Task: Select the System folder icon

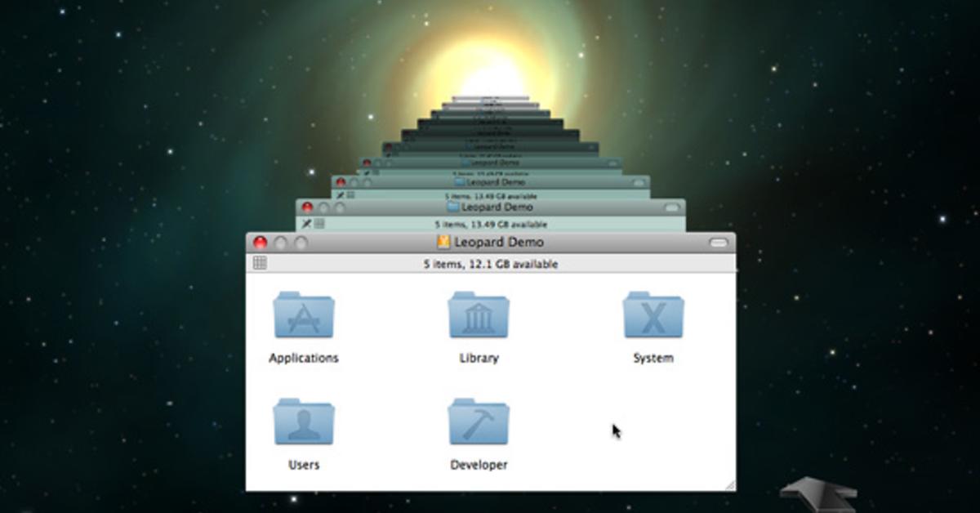Action: click(653, 315)
